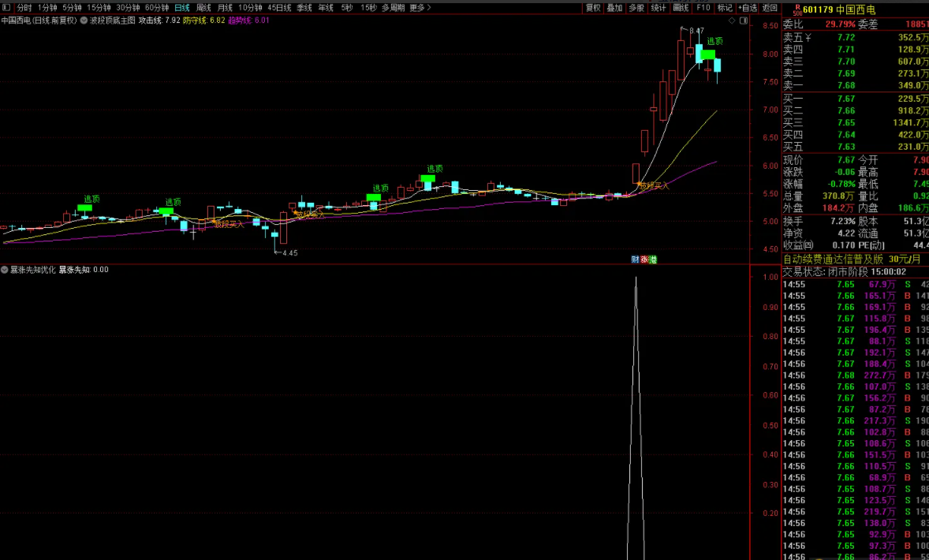The height and width of the screenshot is (560, 929).
Task: Click the 中国西电 stock name header
Action: coord(856,10)
